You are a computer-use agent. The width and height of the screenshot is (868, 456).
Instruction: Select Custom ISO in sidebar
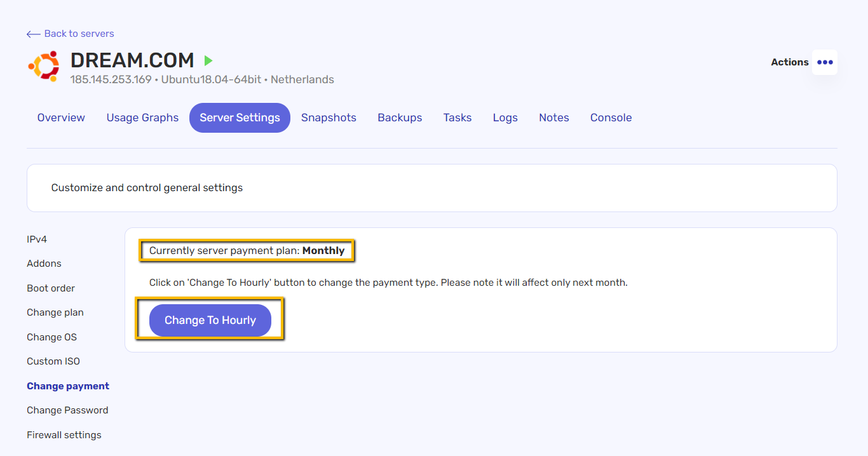point(53,361)
